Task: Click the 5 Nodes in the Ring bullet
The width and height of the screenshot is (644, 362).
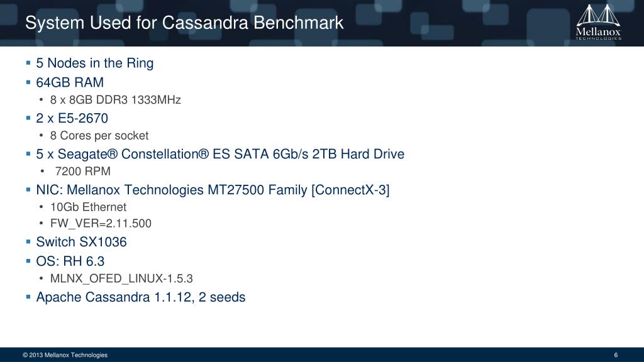Action: click(x=94, y=63)
